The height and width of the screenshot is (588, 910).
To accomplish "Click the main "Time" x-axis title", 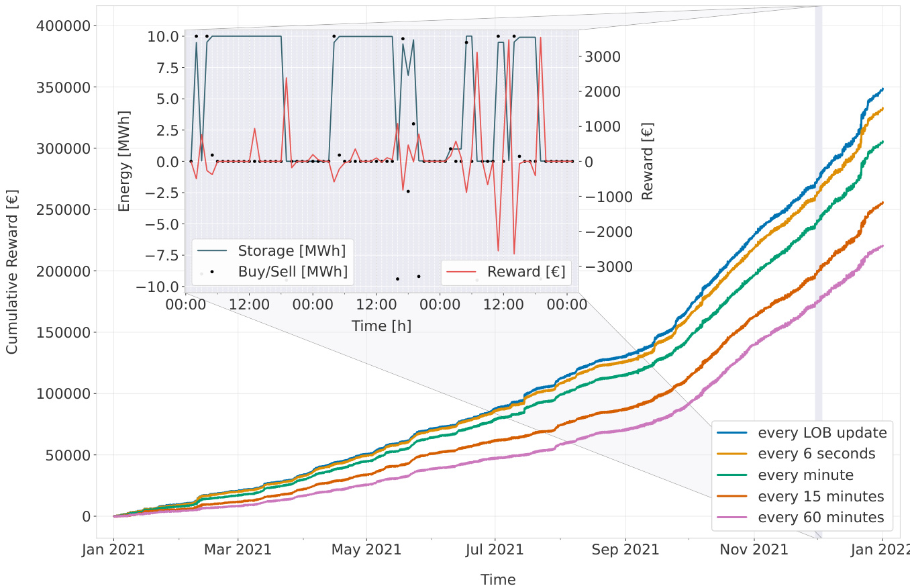I will pyautogui.click(x=498, y=579).
